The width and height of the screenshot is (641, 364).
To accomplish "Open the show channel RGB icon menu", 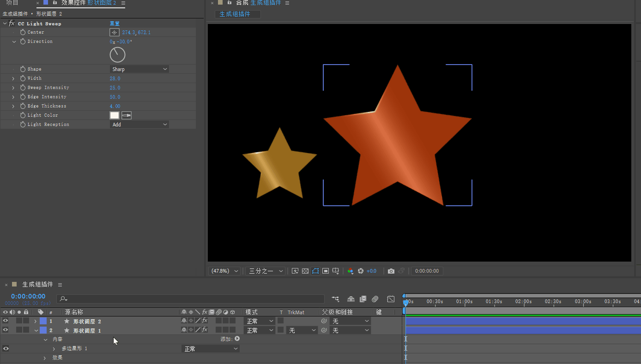I will point(351,271).
